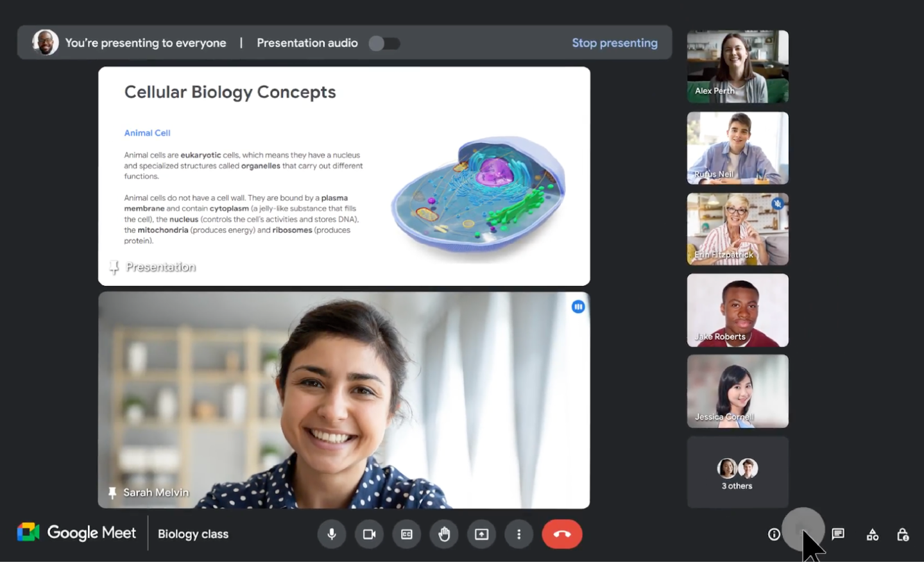924x562 pixels.
Task: Open tile options on Sarah Melvin's video
Action: click(578, 307)
